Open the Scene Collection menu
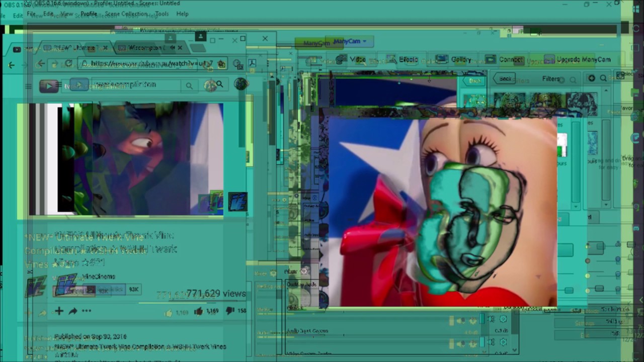Screen dimensions: 644x362 (126, 14)
